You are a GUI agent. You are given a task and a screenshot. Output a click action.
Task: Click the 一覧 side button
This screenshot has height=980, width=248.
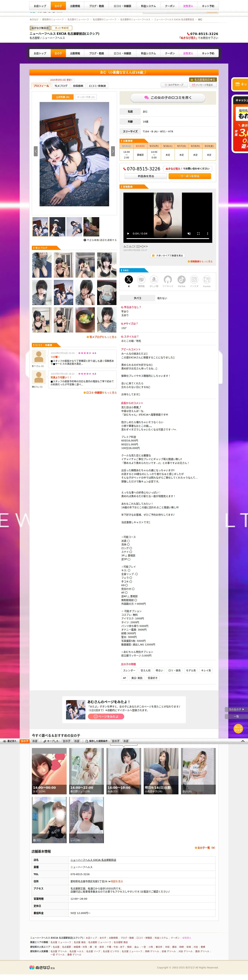[x=237, y=716]
